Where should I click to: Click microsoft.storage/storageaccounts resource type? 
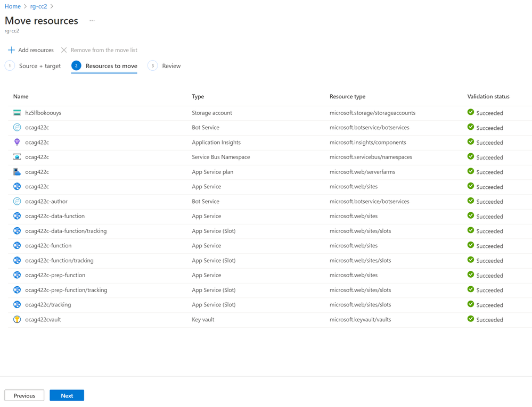[372, 113]
